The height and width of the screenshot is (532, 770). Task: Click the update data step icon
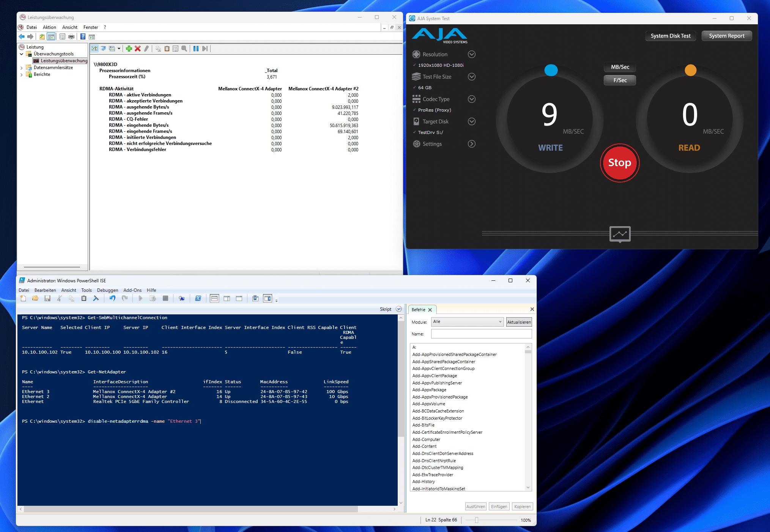pos(205,49)
